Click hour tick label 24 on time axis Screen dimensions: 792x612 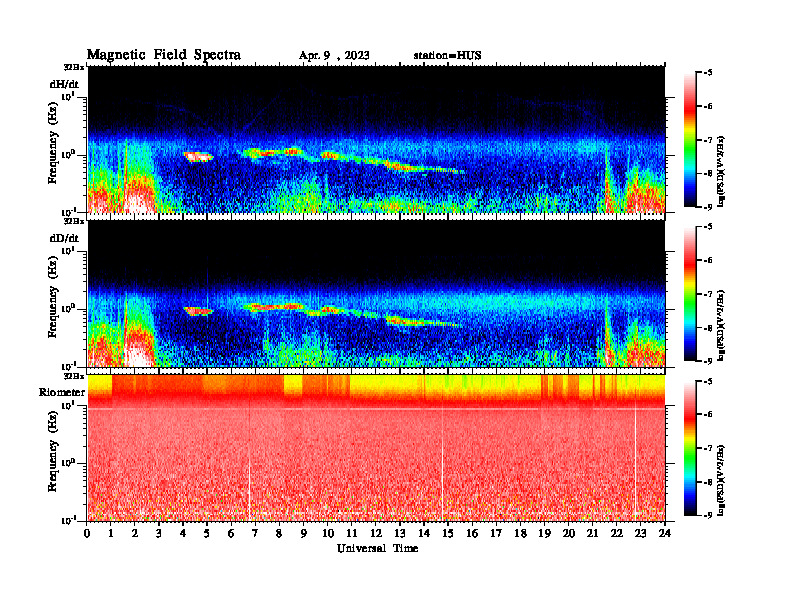coord(665,533)
